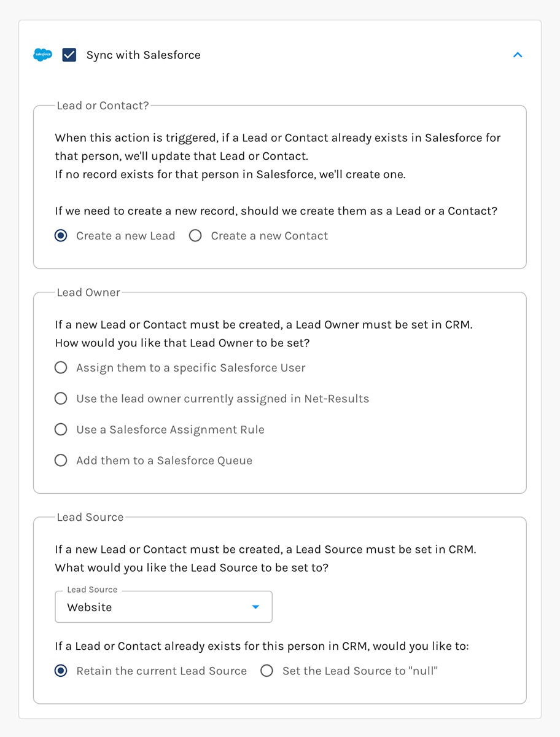Open the Lead Source dropdown
This screenshot has width=560, height=737.
[x=163, y=607]
